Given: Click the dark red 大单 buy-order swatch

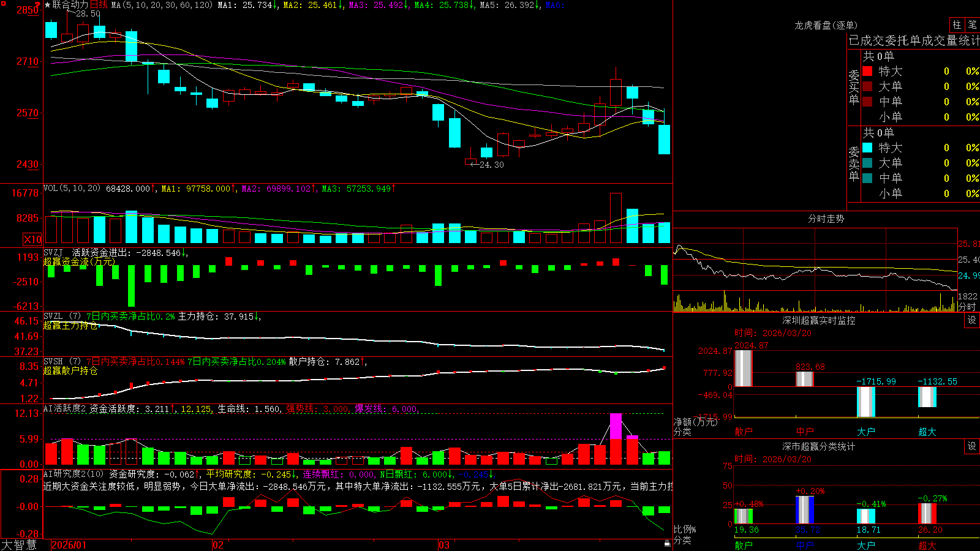Looking at the screenshot, I should [867, 86].
